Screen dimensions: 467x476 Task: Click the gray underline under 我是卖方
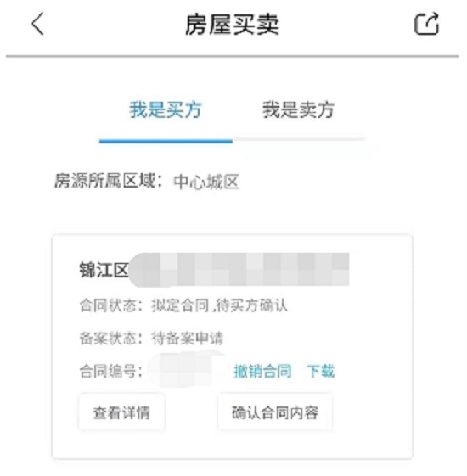[x=299, y=140]
